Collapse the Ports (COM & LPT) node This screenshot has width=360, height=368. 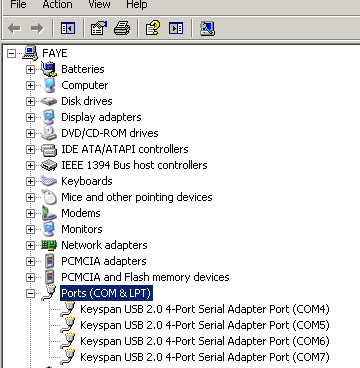point(30,293)
